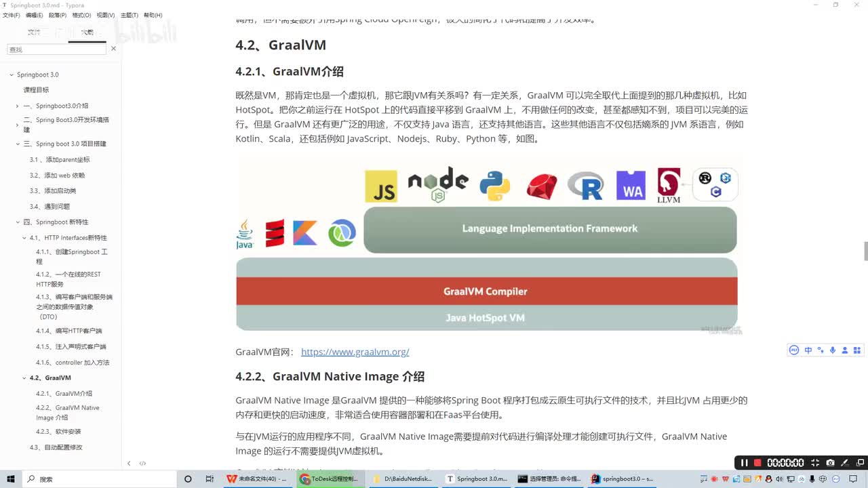This screenshot has width=868, height=488.
Task: Collapse the 4.2、GraalVM outline node
Action: (24, 378)
